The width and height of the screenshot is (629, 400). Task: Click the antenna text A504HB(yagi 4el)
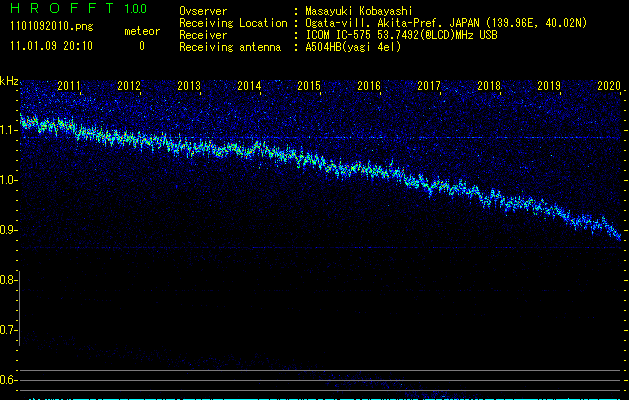pos(353,47)
